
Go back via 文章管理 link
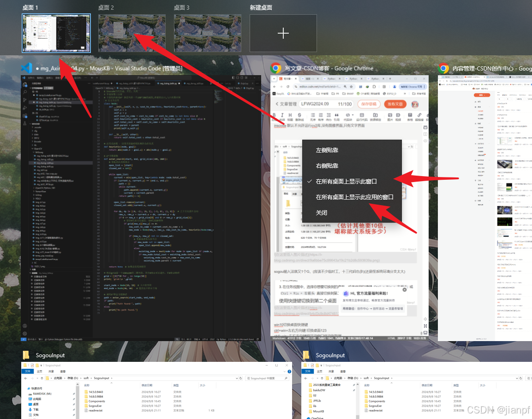pos(286,104)
